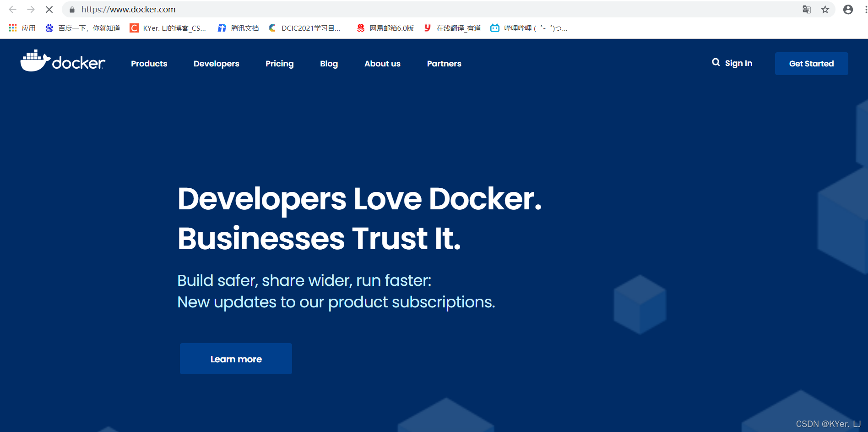The width and height of the screenshot is (868, 432).
Task: Bookmark this page with star icon
Action: [825, 10]
